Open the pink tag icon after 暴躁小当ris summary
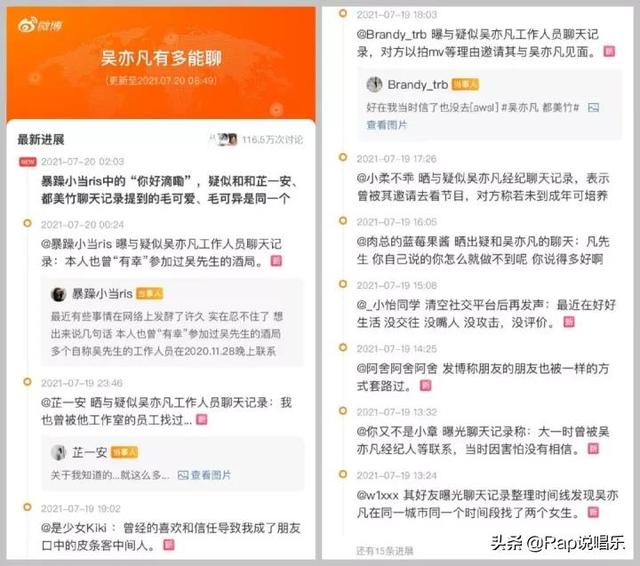Screen dimensions: 640x566 [x=276, y=261]
